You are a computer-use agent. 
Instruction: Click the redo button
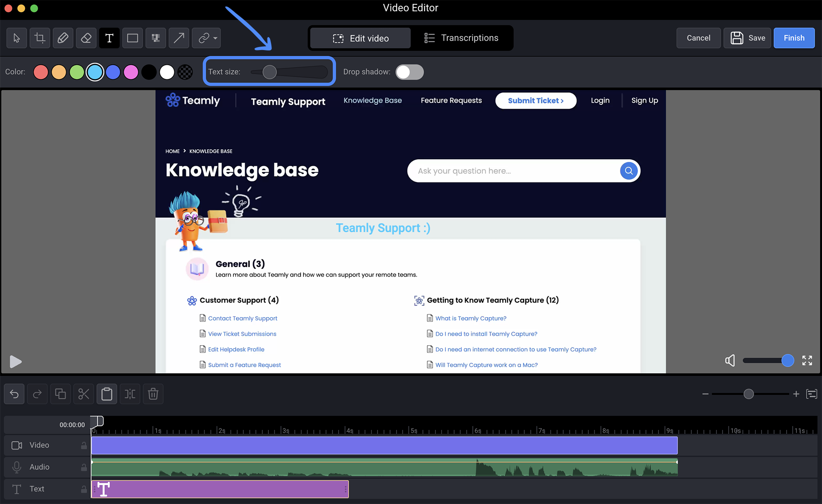coord(38,394)
